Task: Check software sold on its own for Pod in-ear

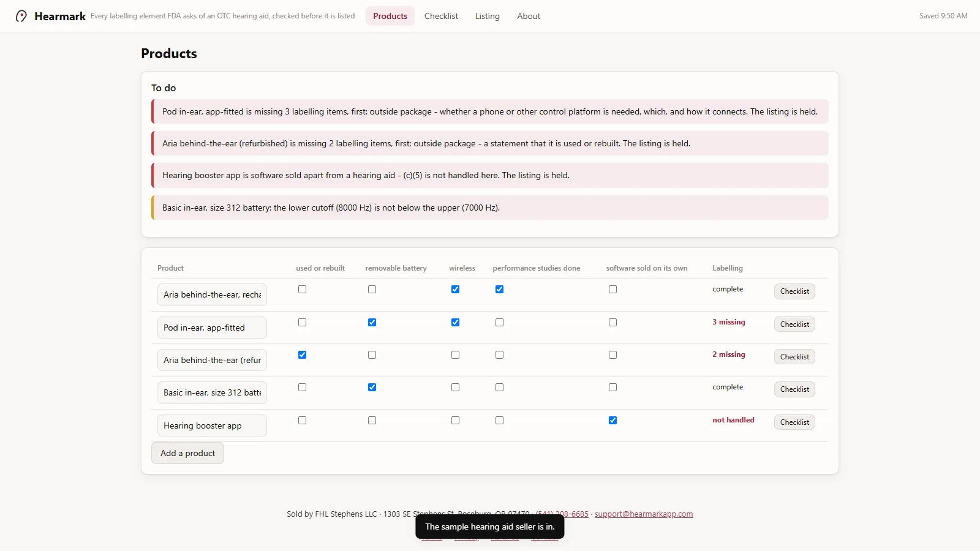Action: [x=612, y=323]
